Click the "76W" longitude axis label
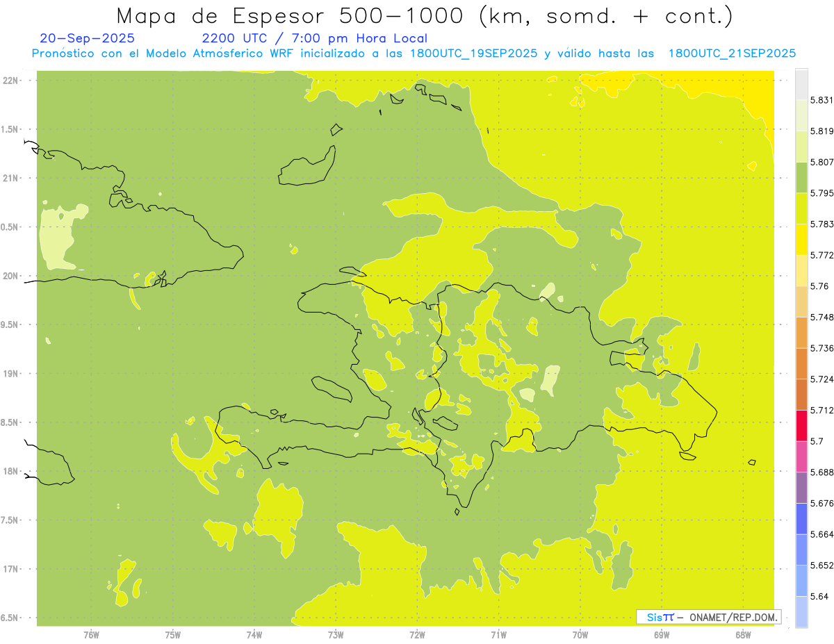Viewport: 834px width, 644px height. coord(91,634)
